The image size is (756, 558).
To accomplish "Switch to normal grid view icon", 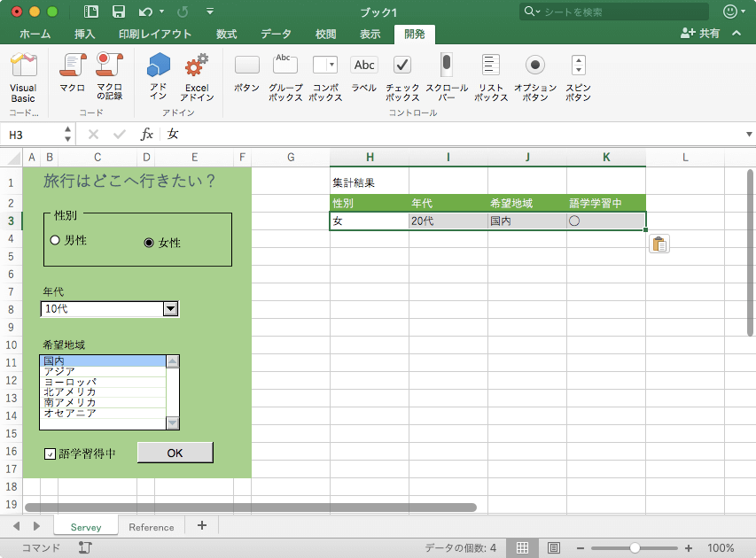I will coord(522,548).
